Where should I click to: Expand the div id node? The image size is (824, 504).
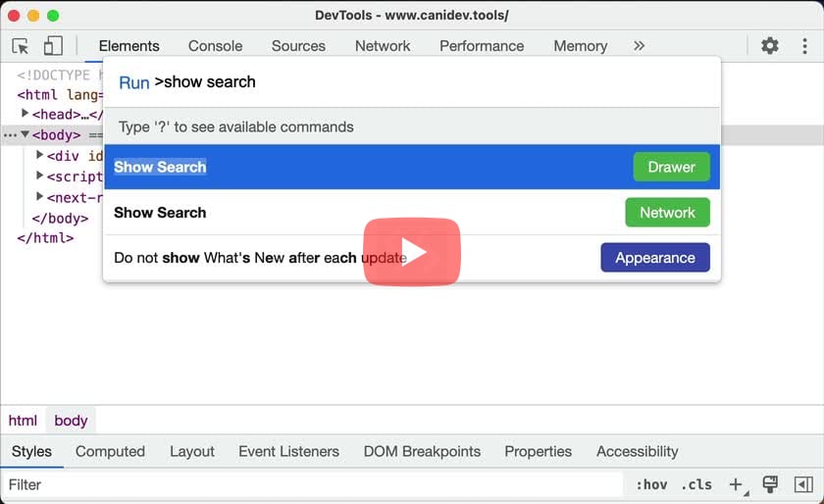pos(39,155)
